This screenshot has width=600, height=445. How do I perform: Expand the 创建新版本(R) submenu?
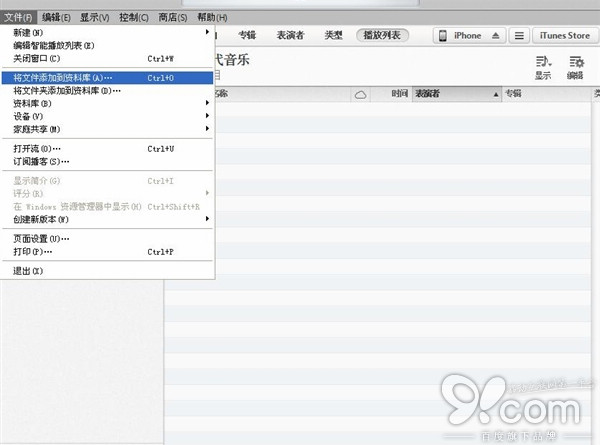107,219
